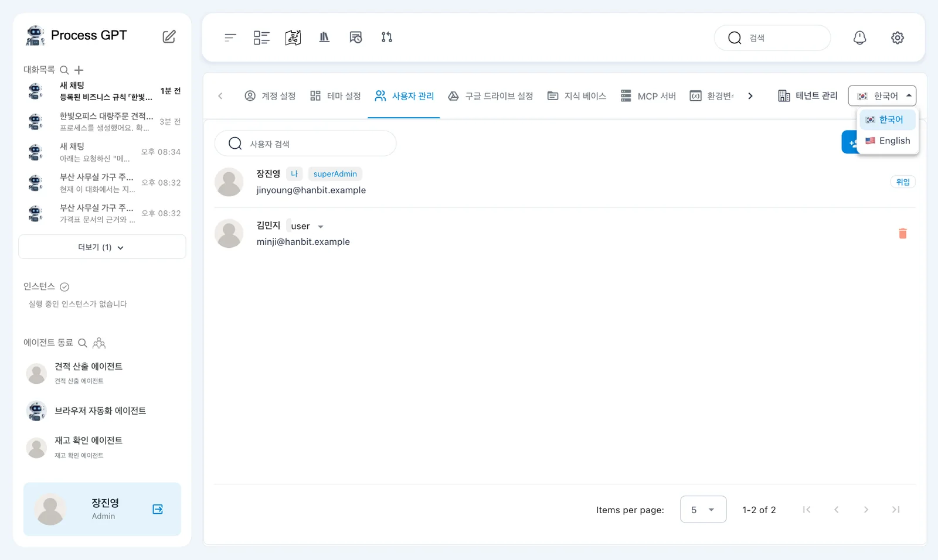Select 재고 확인 에이전트 agent

coord(102,448)
